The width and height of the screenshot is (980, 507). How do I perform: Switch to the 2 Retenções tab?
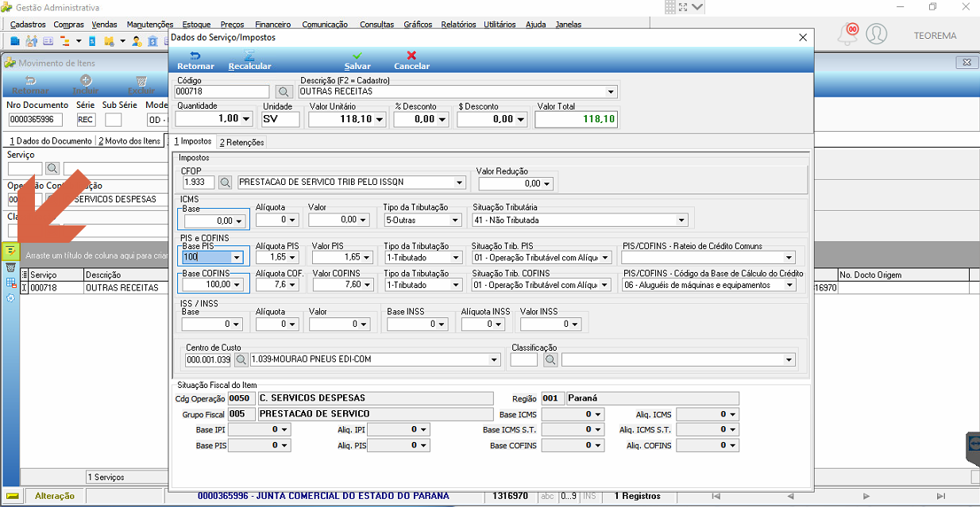(242, 142)
